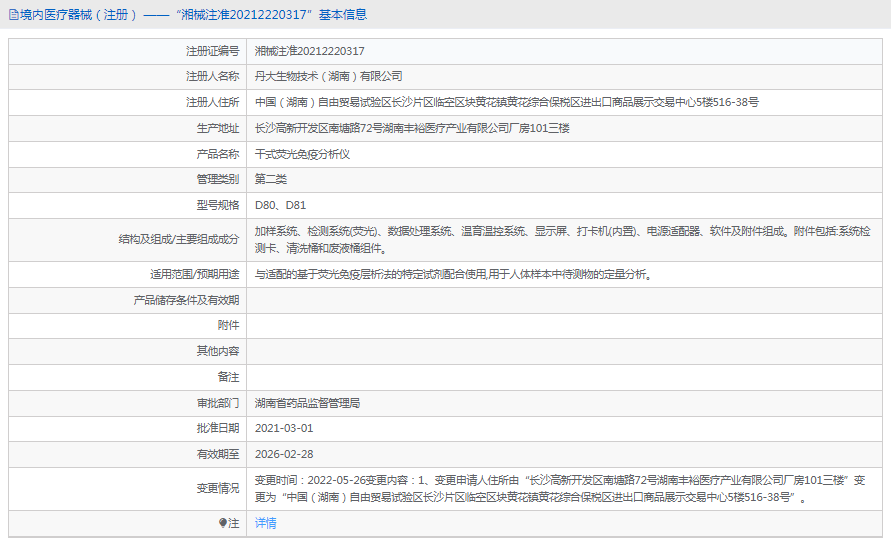Image resolution: width=891 pixels, height=546 pixels.
Task: Click registrant name 丹大生物技术（湖南）有限公司
Action: click(x=328, y=76)
